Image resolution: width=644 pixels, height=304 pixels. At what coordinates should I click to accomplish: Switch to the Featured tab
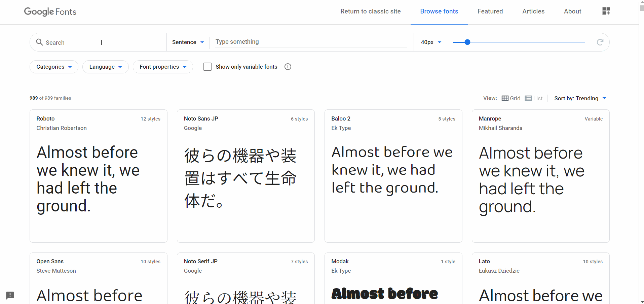tap(490, 11)
